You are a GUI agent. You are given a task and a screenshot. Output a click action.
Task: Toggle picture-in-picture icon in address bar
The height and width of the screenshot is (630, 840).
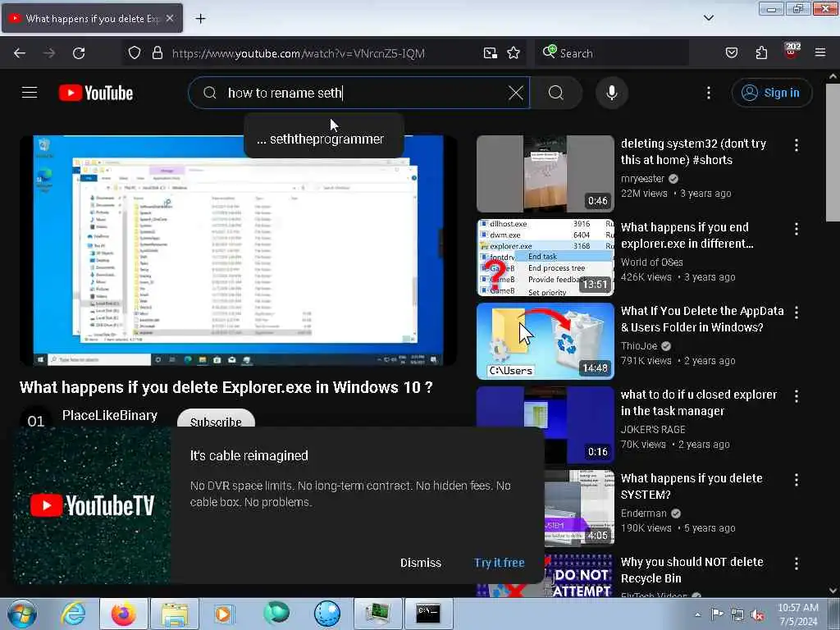(491, 53)
